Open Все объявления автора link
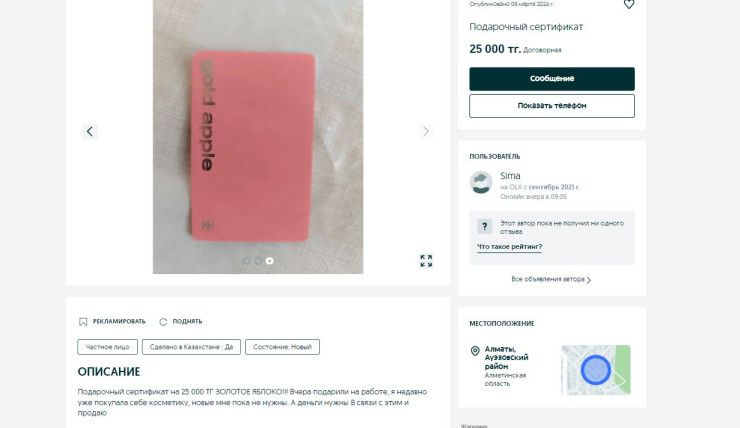 point(551,279)
